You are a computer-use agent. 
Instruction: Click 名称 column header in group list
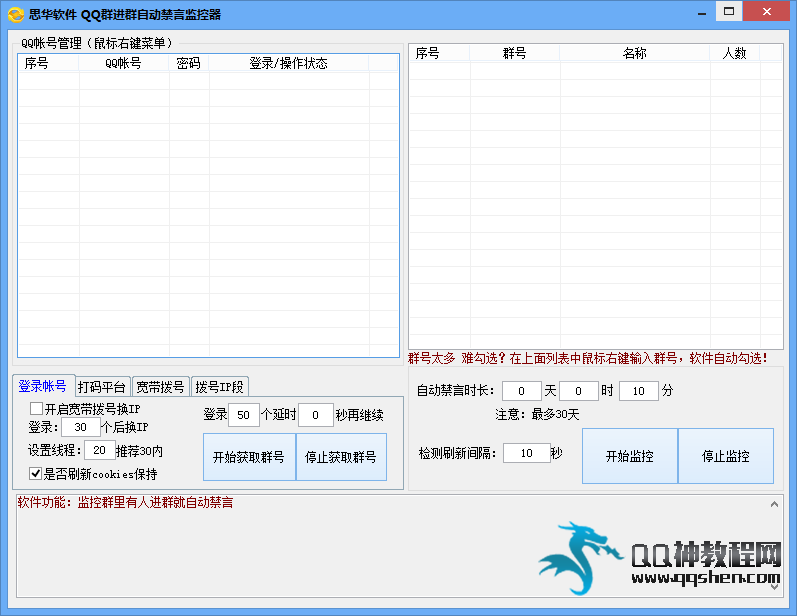(x=635, y=53)
